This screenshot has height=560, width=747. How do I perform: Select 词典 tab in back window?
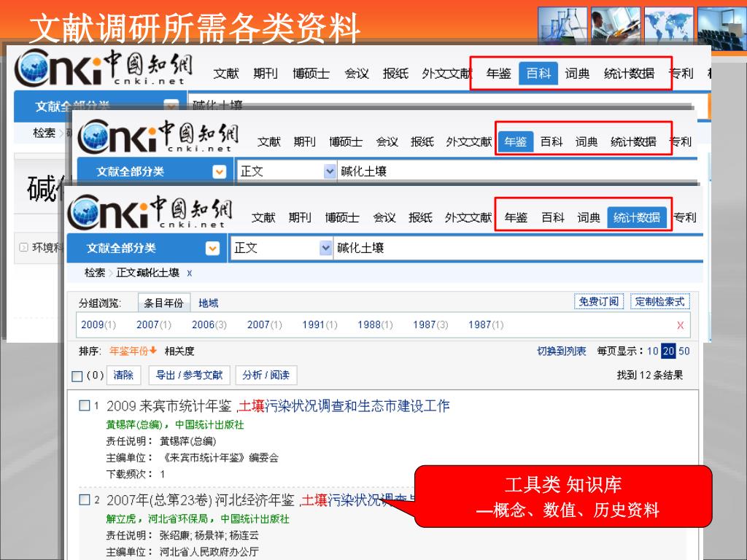pyautogui.click(x=577, y=74)
